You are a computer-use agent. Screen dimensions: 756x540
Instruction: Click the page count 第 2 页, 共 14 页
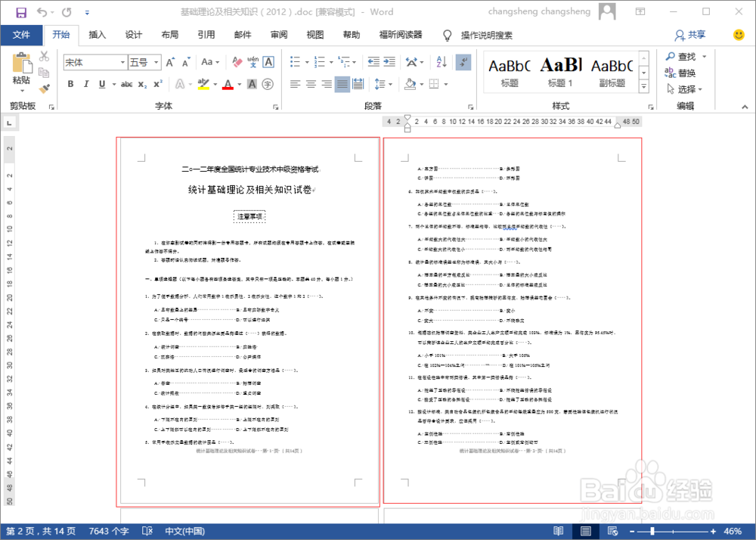41,531
